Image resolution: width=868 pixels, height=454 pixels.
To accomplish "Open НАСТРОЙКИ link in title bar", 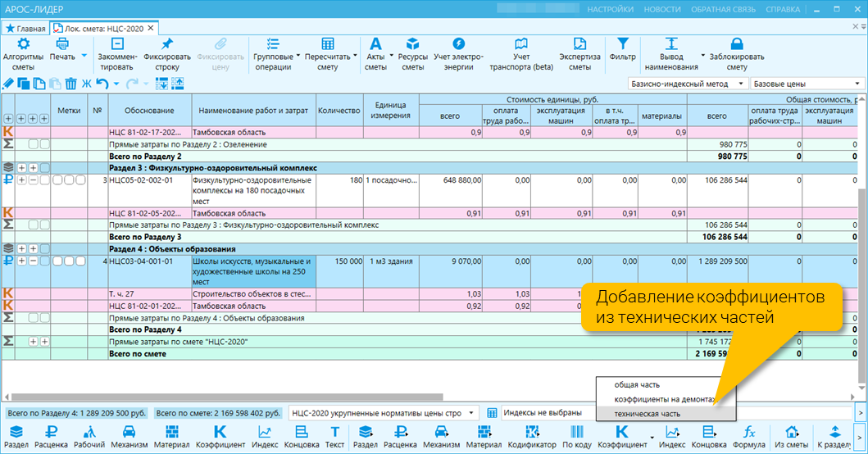I will [610, 9].
